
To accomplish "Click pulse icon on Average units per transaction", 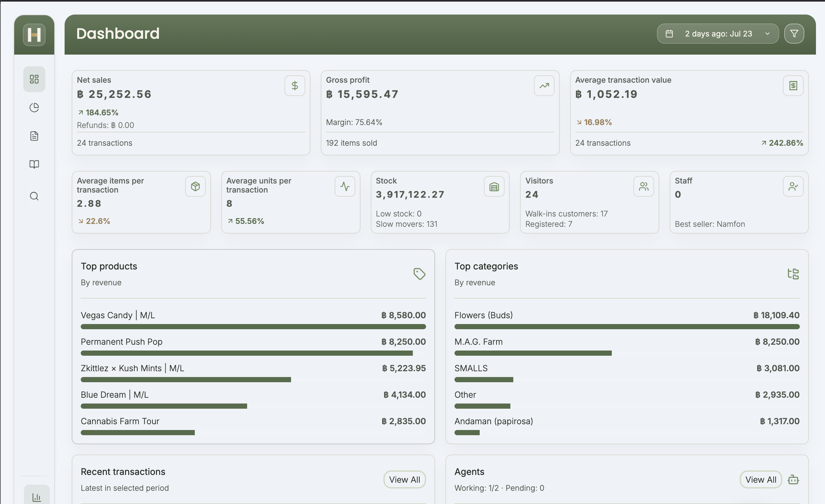I will (x=345, y=186).
